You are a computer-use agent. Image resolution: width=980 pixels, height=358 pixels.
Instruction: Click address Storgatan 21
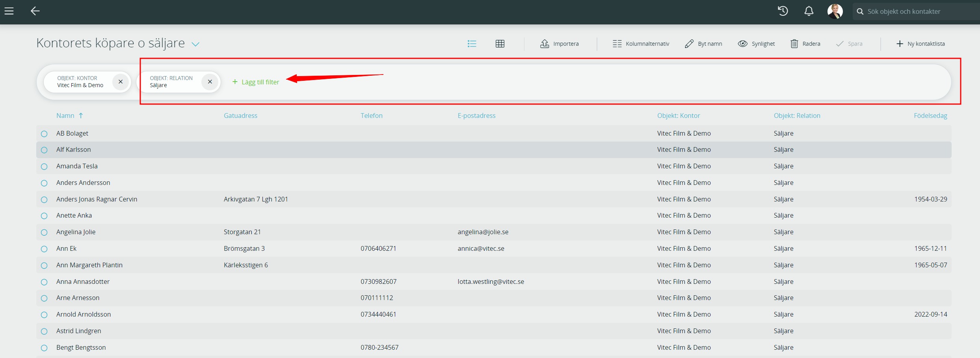pyautogui.click(x=242, y=232)
